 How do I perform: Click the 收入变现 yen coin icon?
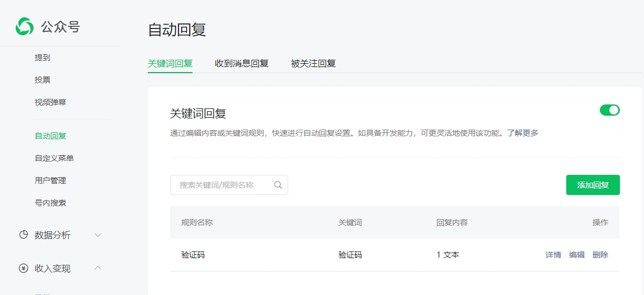tap(23, 268)
